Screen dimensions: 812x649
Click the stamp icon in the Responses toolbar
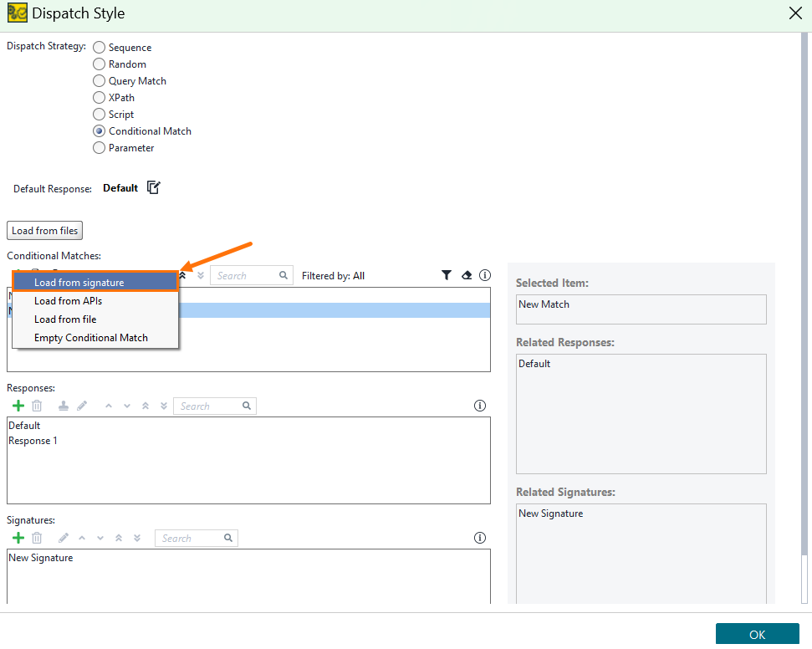pyautogui.click(x=64, y=406)
